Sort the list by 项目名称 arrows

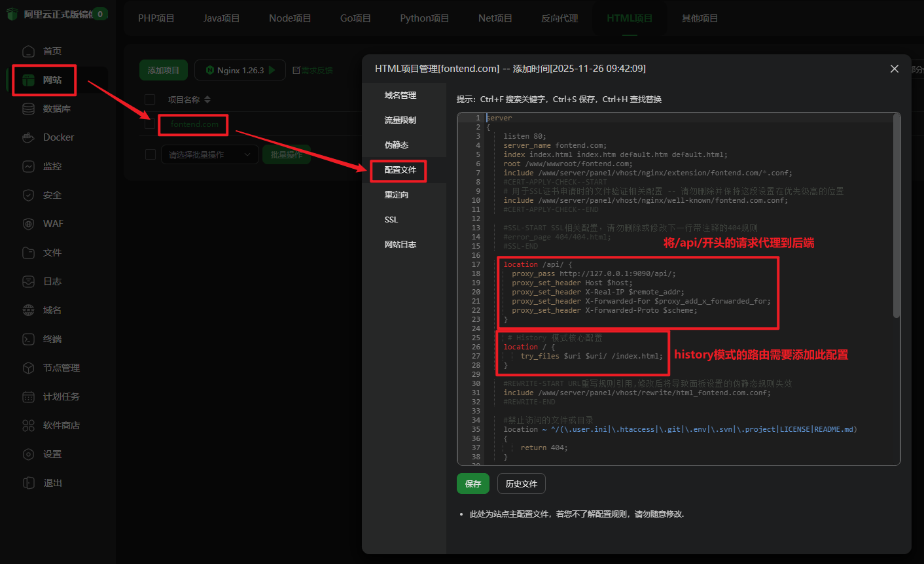(x=207, y=99)
